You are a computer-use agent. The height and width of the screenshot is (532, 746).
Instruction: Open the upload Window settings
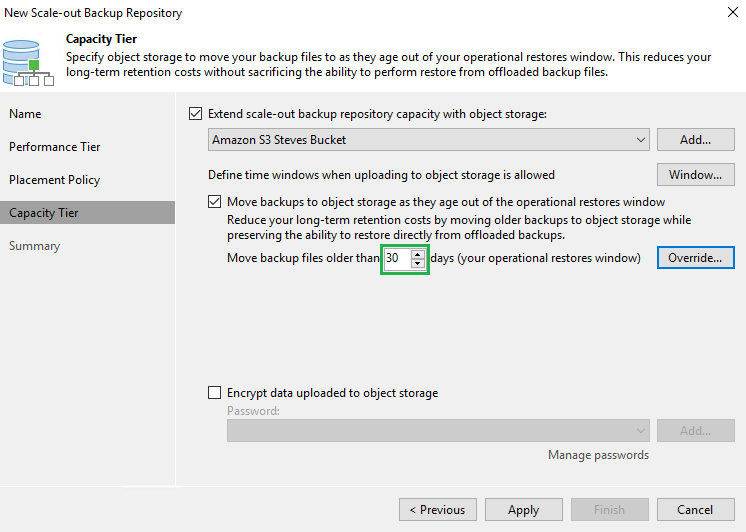tap(695, 175)
